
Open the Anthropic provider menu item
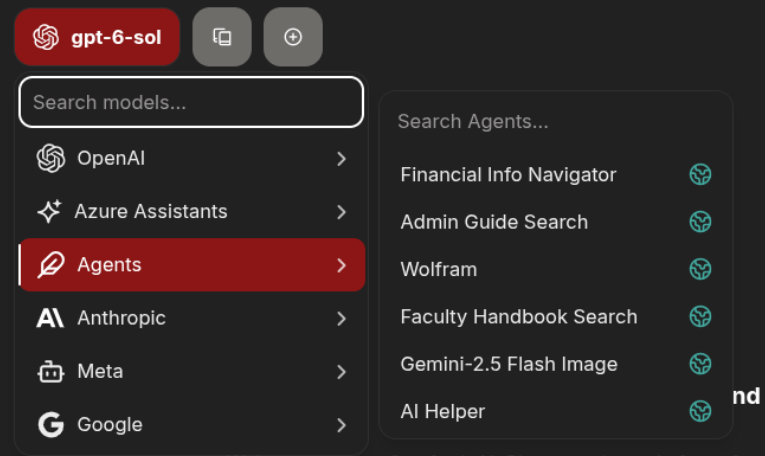coord(191,318)
